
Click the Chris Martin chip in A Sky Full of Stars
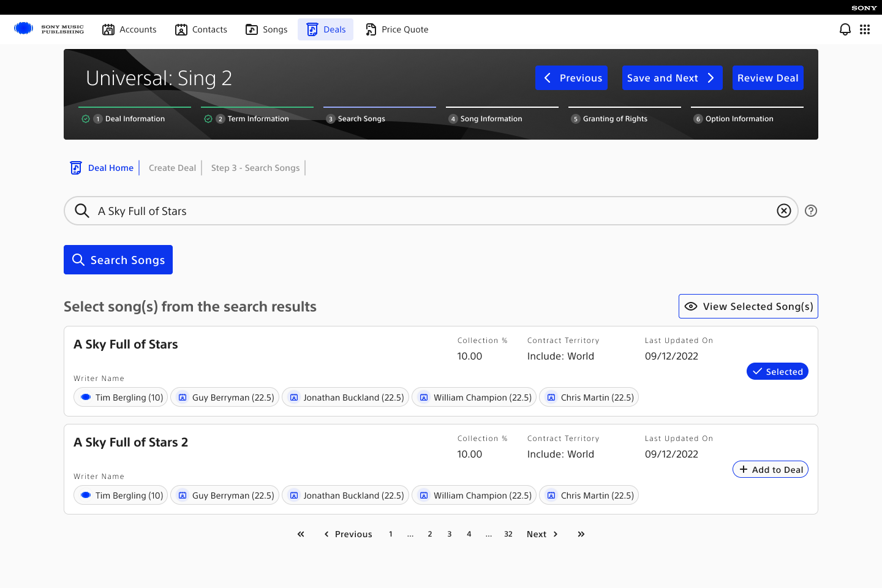click(x=589, y=398)
